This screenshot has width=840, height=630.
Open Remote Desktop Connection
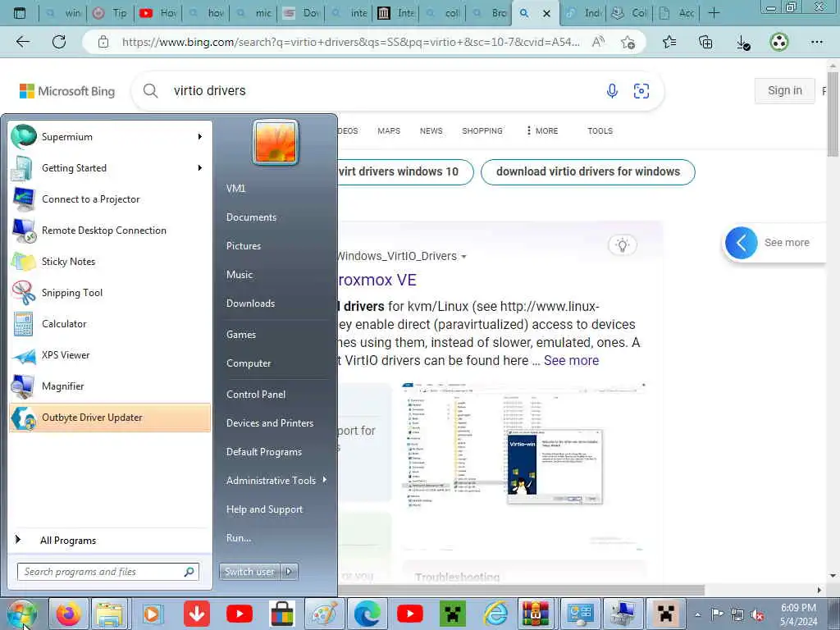tap(110, 231)
